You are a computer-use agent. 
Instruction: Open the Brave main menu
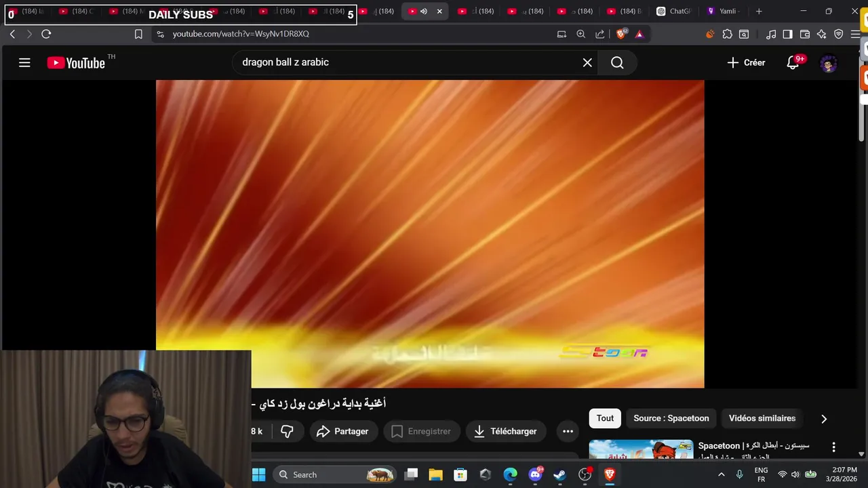[855, 34]
